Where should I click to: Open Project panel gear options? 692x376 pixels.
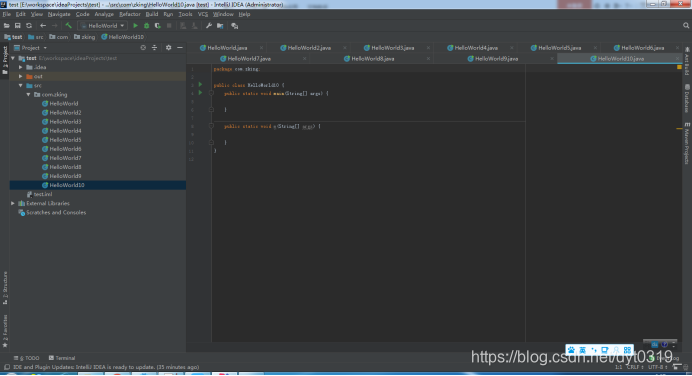coord(169,48)
